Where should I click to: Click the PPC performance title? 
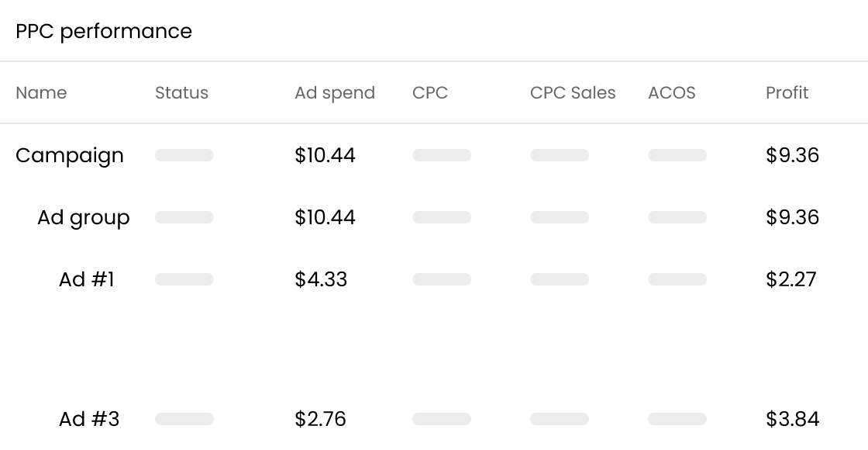[104, 31]
